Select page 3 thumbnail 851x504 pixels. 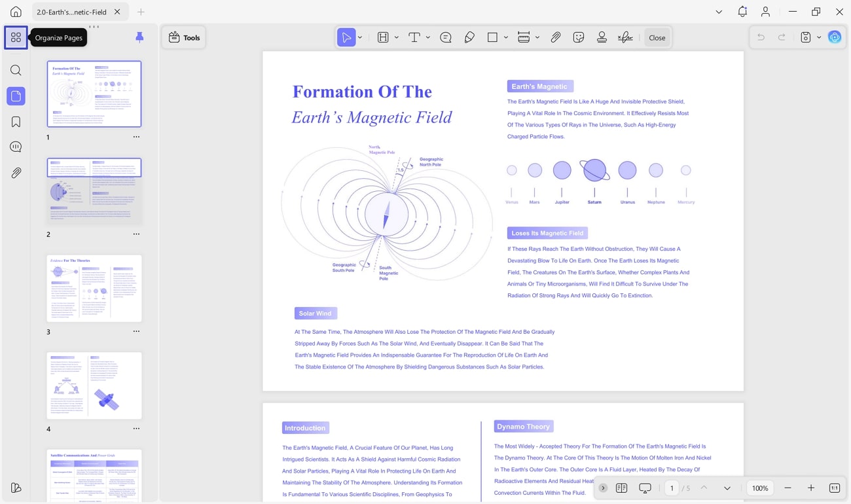(x=94, y=289)
